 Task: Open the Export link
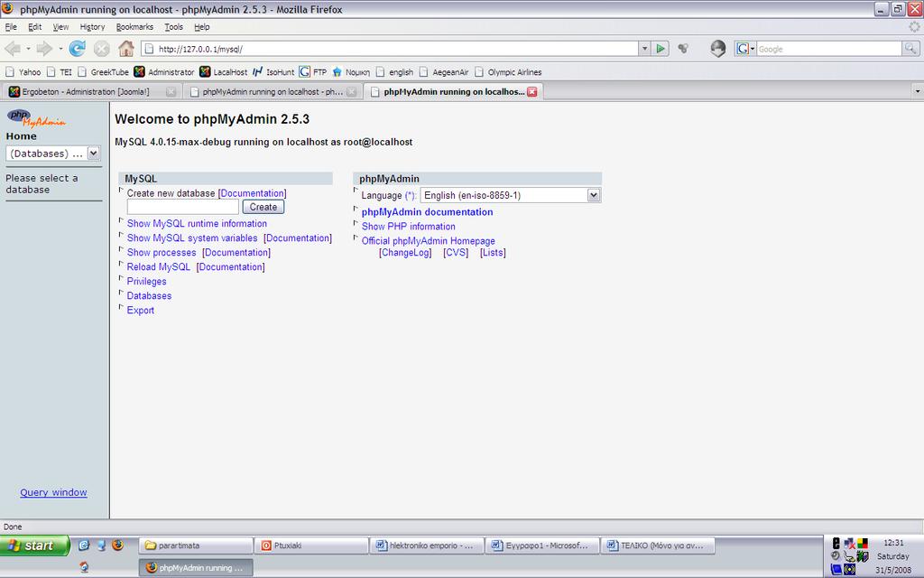[140, 311]
